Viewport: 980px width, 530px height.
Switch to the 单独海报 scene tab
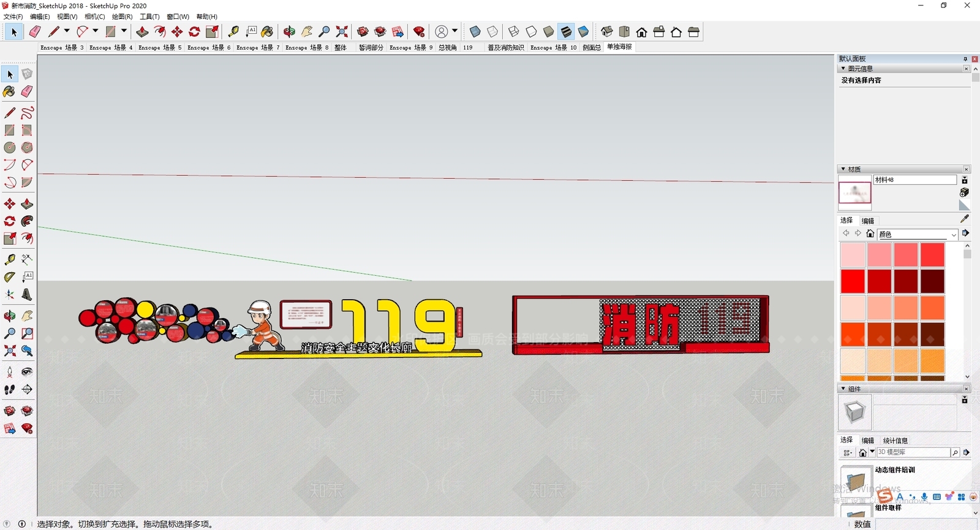(x=619, y=47)
